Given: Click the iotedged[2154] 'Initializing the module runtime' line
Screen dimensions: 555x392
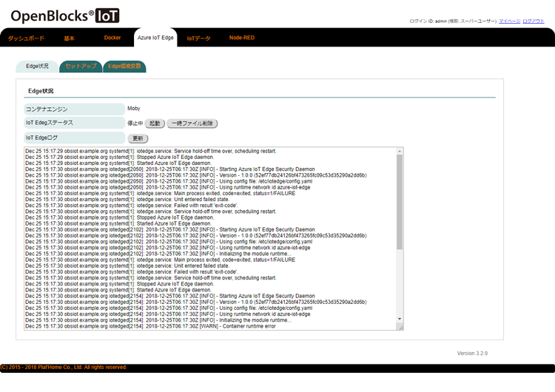Looking at the screenshot, I should [158, 320].
